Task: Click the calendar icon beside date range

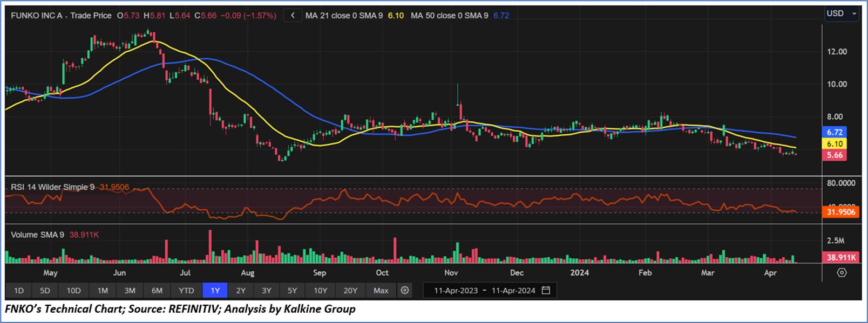Action: (x=546, y=290)
